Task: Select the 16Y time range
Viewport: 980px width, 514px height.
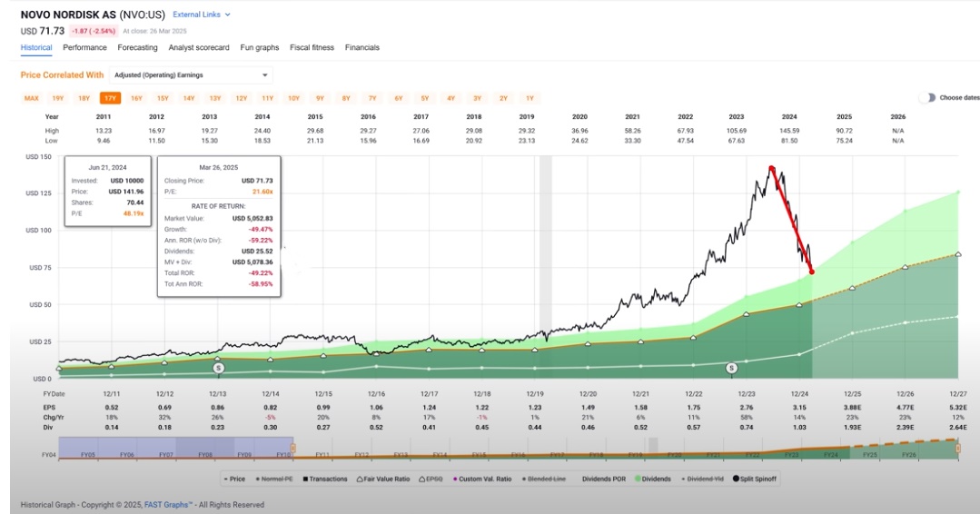Action: pyautogui.click(x=136, y=98)
